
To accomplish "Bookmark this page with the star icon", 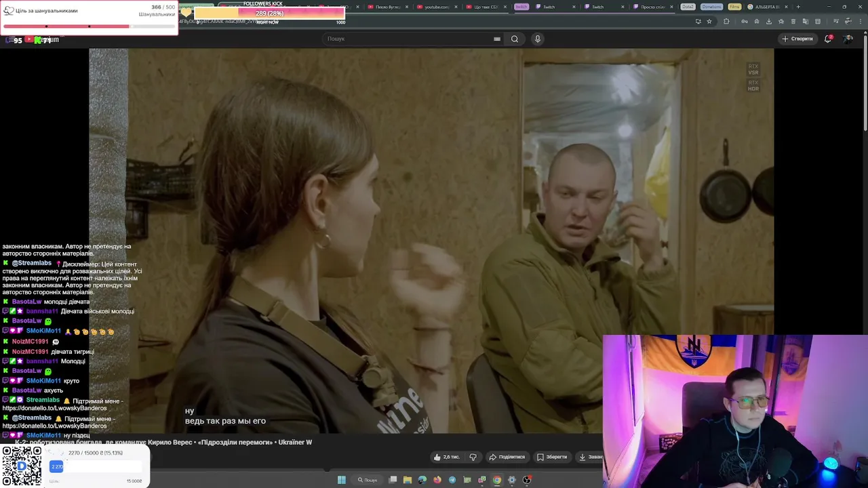I will pos(709,21).
